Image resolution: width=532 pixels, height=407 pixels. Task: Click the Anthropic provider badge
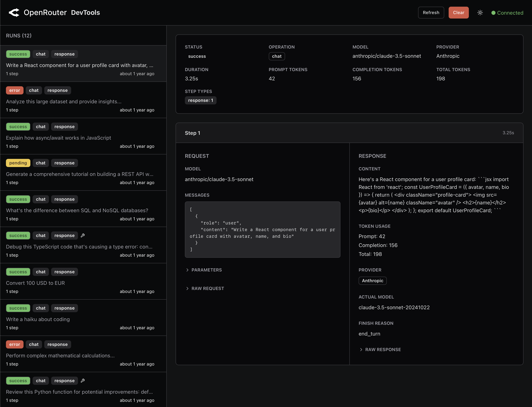[373, 281]
